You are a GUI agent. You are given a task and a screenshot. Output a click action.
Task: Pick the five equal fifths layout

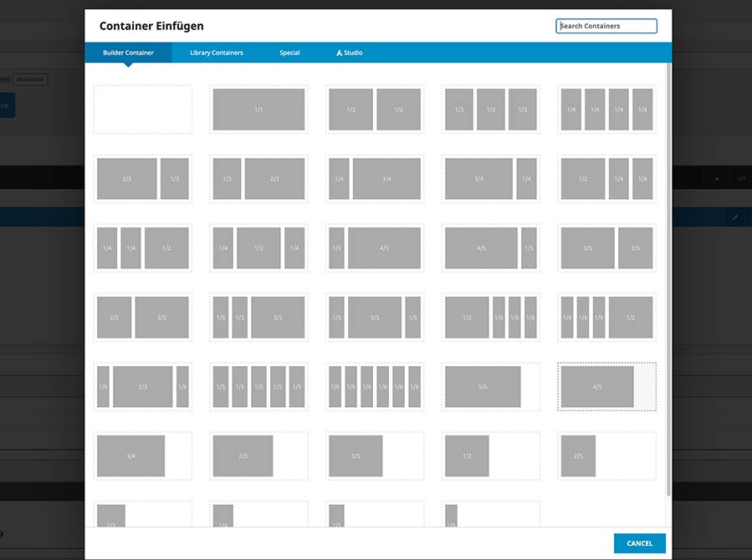click(258, 386)
